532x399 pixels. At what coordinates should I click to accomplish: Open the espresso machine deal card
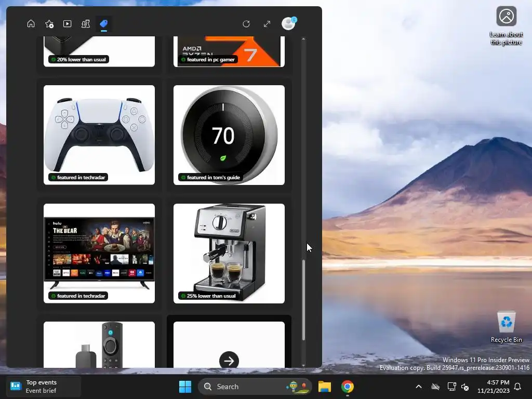click(x=229, y=253)
